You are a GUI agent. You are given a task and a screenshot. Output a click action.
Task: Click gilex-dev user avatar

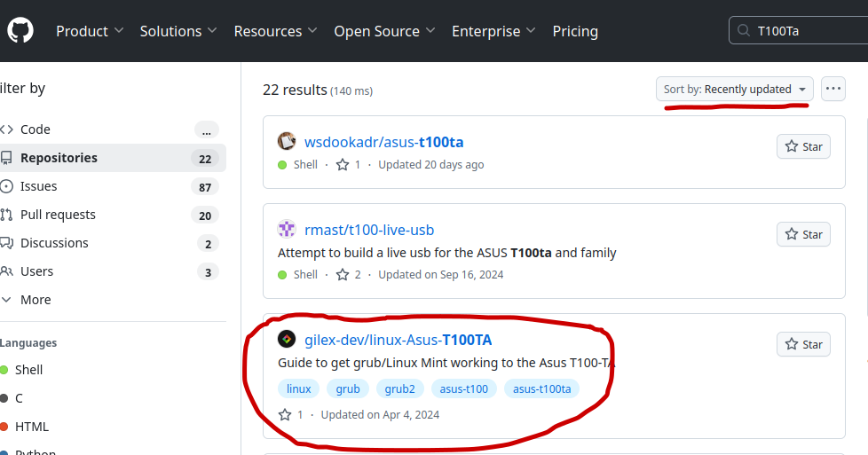(x=286, y=339)
